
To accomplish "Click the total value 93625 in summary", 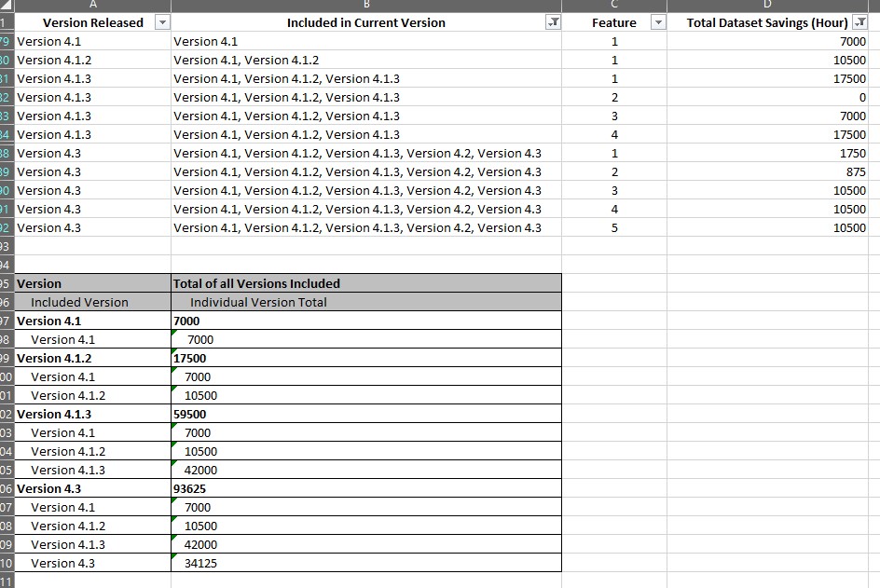I will pos(366,488).
